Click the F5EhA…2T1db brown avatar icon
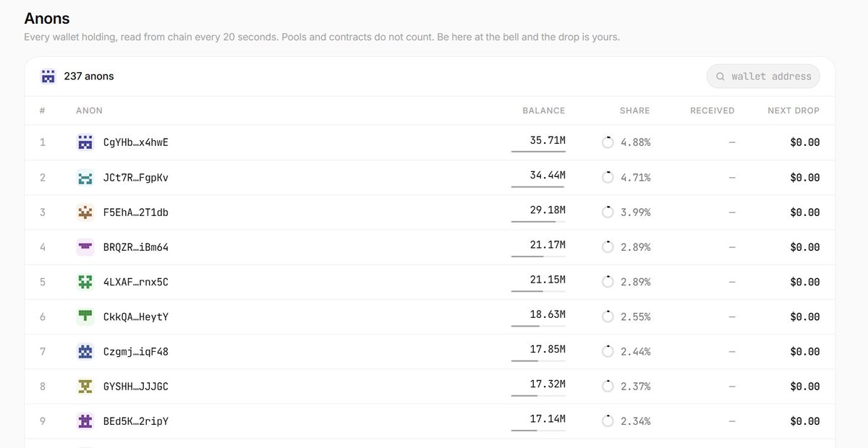This screenshot has height=448, width=868. pyautogui.click(x=85, y=212)
